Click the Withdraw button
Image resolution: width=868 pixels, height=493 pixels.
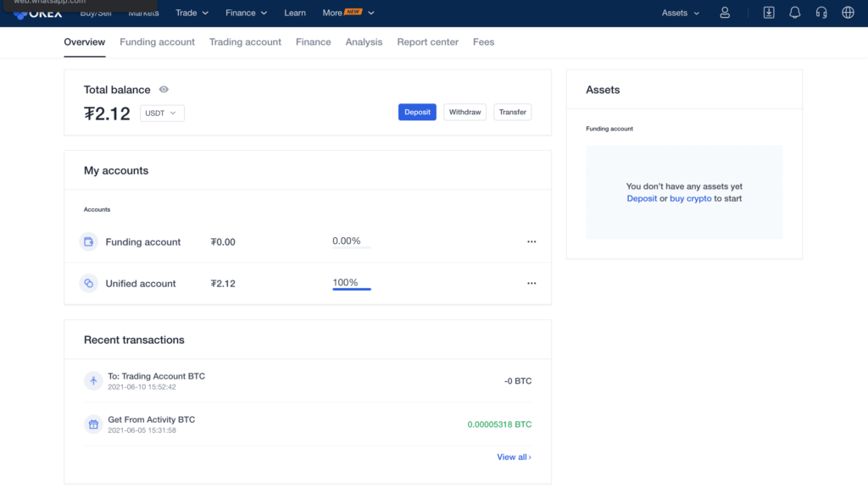tap(465, 112)
